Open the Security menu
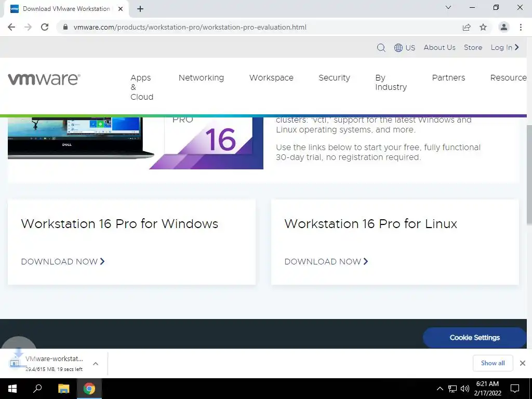 (334, 78)
